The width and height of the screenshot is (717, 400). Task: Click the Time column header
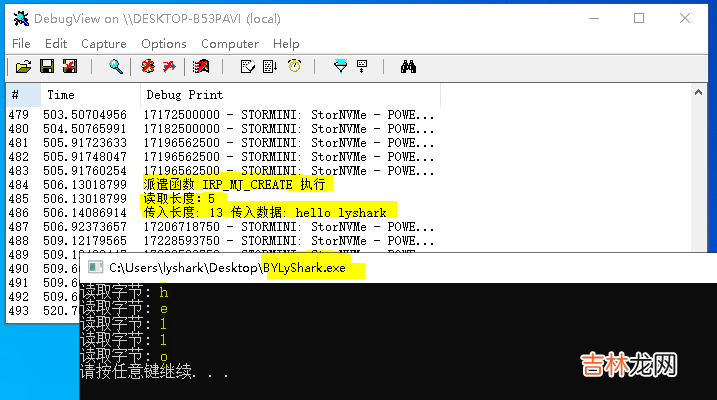61,95
